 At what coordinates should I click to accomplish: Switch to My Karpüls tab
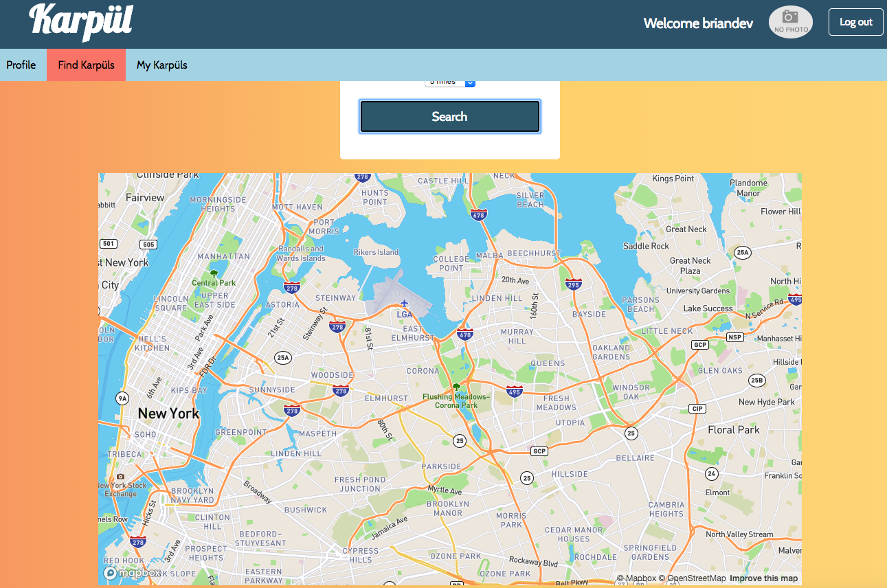click(x=162, y=65)
